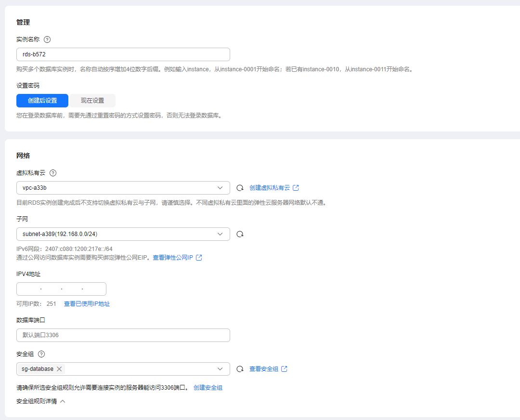Refresh the 子网 subnet list

[240, 234]
